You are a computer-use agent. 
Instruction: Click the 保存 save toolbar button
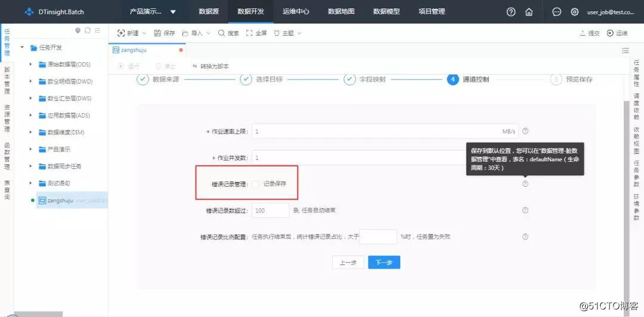tap(165, 33)
